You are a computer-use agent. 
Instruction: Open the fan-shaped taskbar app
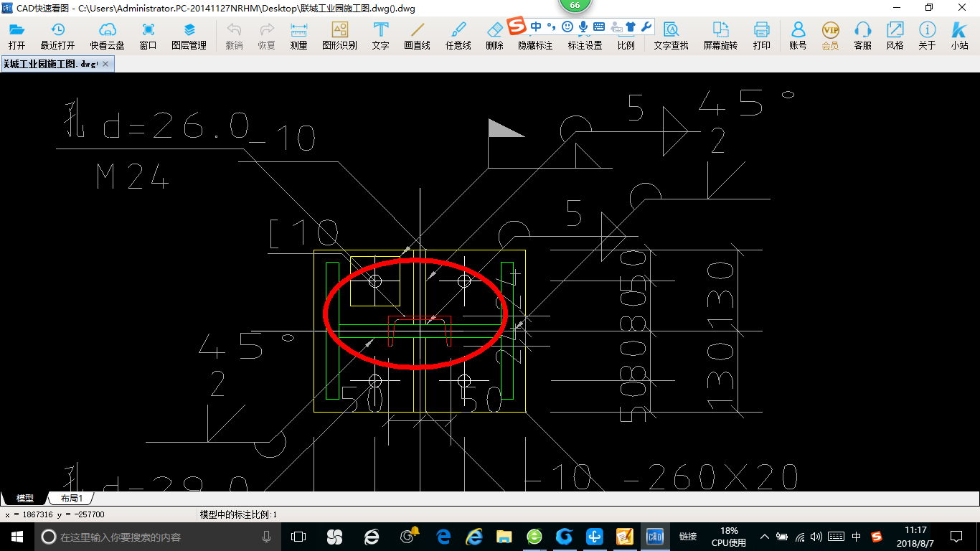pyautogui.click(x=334, y=536)
